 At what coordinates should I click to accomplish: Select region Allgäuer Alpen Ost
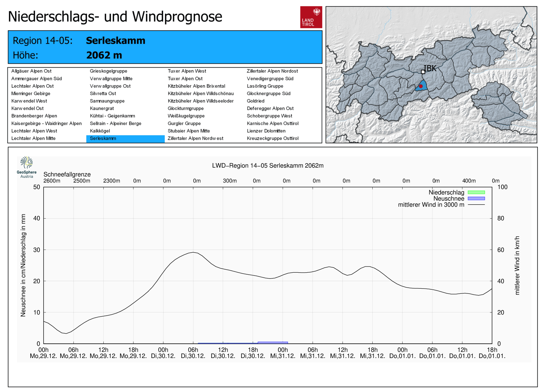click(31, 71)
